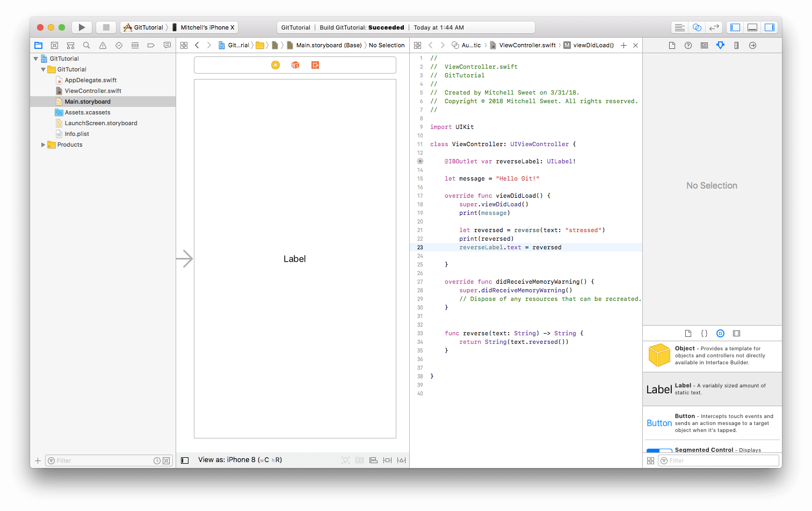Open ViewController.swift in the navigator
This screenshot has height=511, width=812.
coord(93,91)
